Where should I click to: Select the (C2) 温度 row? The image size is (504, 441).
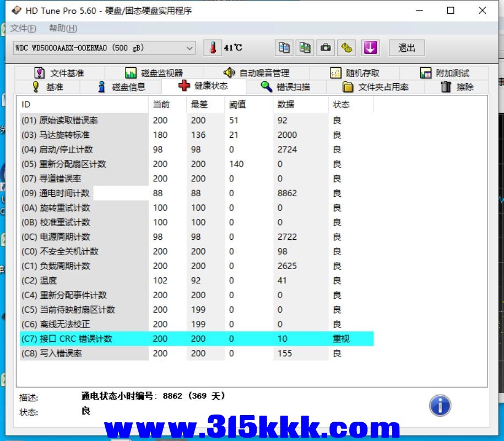point(197,281)
